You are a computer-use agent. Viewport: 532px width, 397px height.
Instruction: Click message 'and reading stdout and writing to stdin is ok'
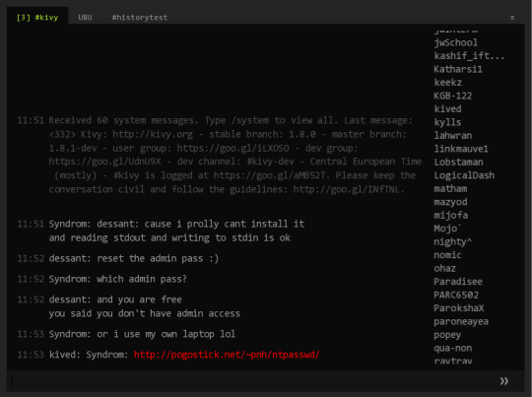(169, 237)
